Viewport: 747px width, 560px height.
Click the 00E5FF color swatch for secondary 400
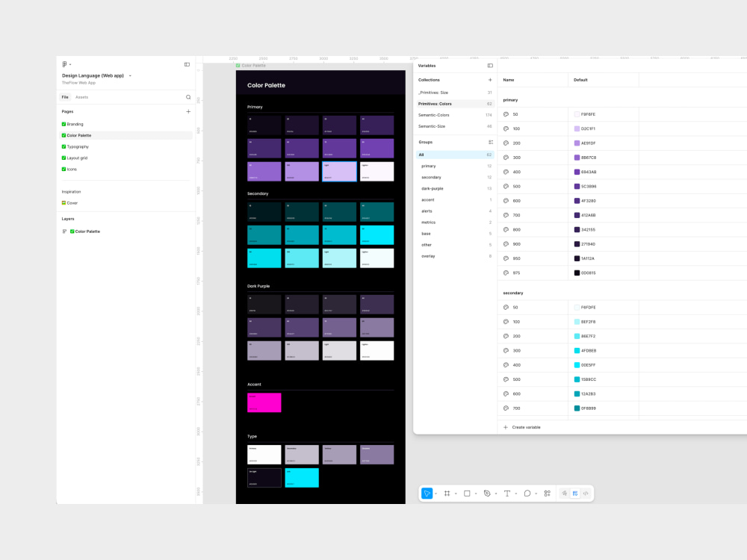[577, 365]
